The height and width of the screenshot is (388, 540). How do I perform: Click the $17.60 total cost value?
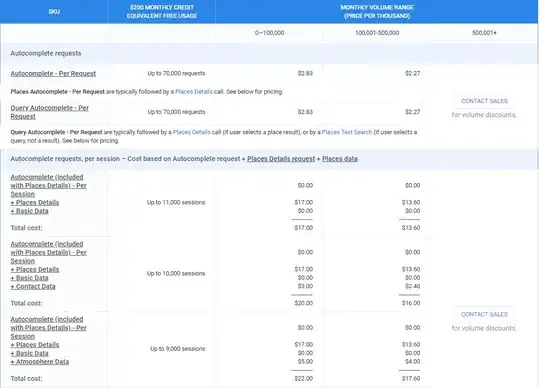tap(411, 379)
